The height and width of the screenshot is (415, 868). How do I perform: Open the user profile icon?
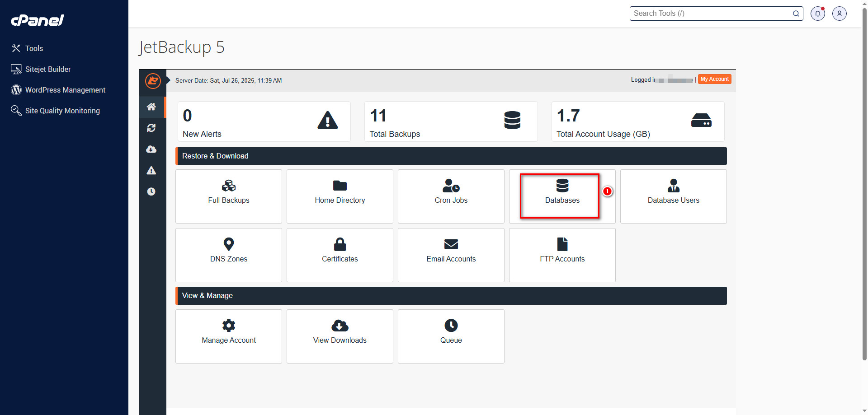point(839,13)
